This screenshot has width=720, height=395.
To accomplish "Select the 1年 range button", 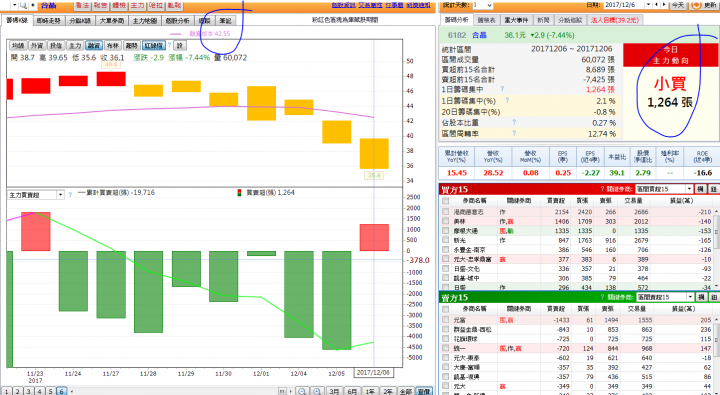I will (x=370, y=391).
